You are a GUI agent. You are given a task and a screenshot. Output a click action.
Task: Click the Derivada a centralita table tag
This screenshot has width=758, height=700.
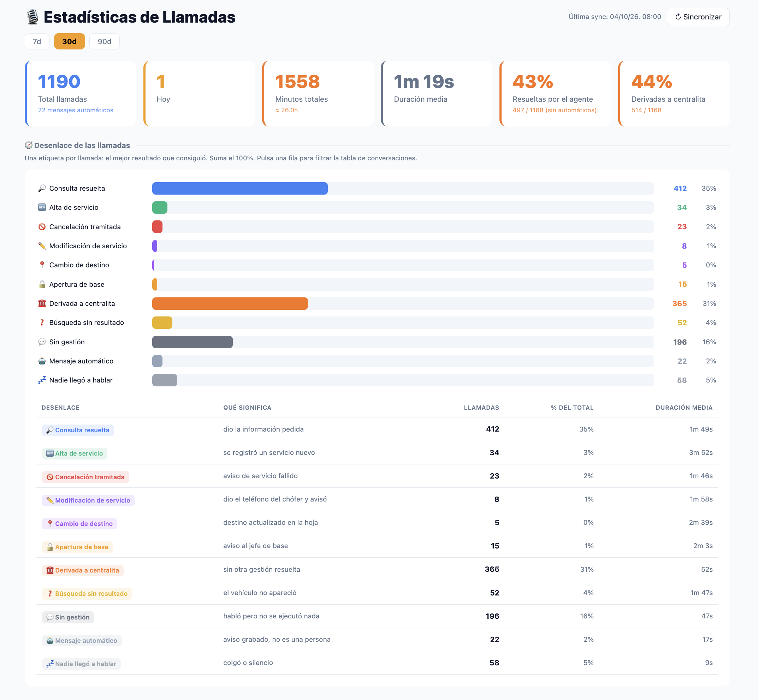tap(83, 570)
